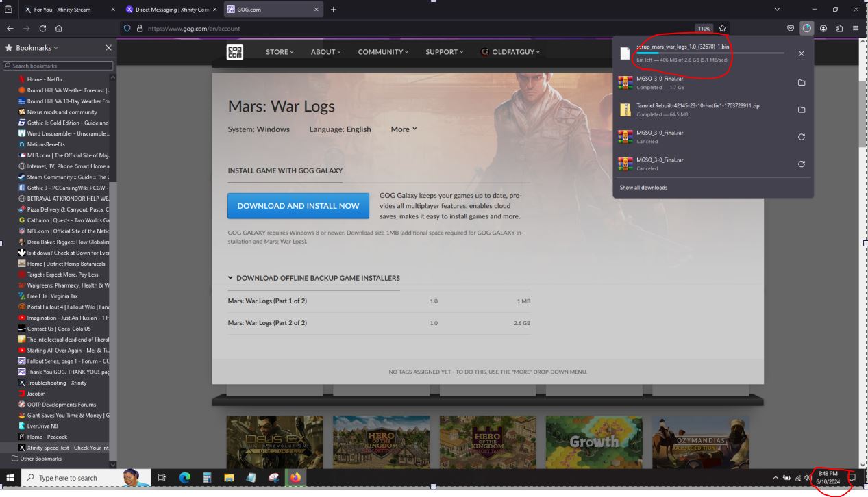
Task: Save page to Pocket
Action: pyautogui.click(x=791, y=29)
